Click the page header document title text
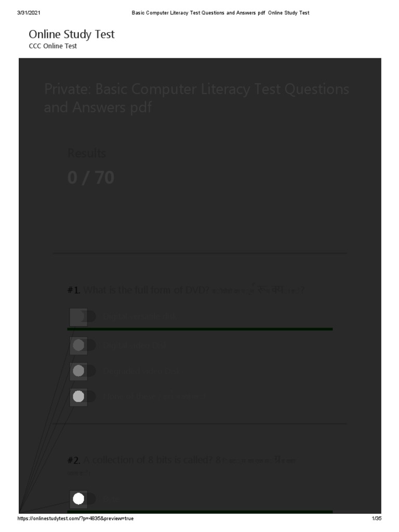 point(220,13)
